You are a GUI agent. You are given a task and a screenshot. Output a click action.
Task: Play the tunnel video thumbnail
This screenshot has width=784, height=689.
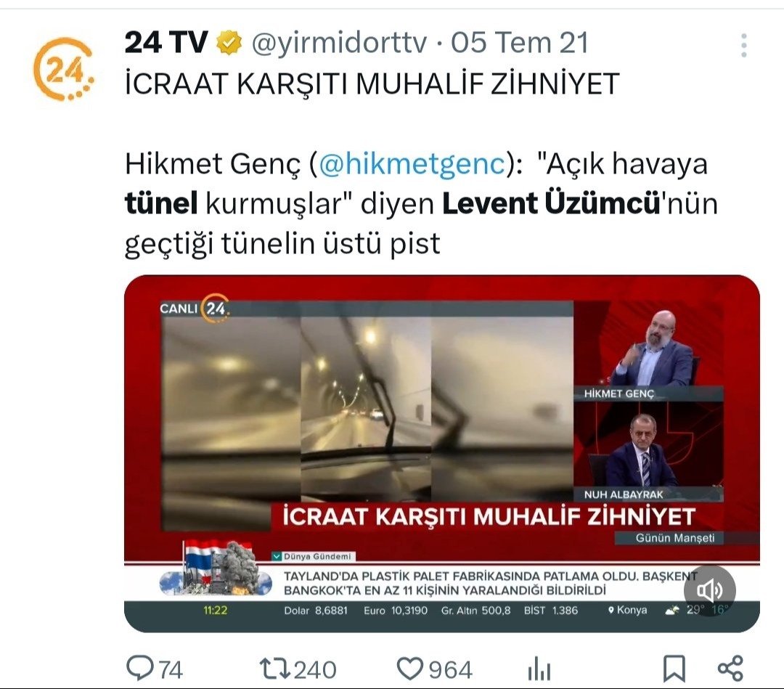pos(442,453)
